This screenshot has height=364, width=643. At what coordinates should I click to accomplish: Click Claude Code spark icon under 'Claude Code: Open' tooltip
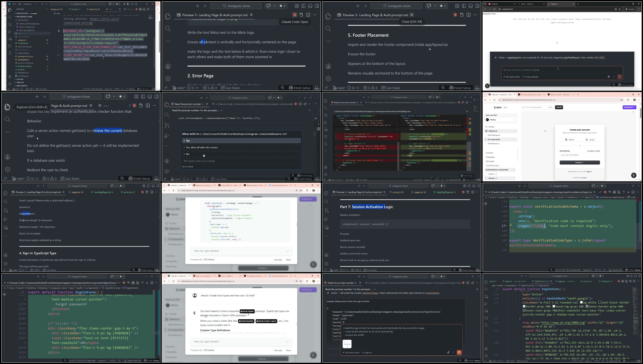[x=295, y=15]
